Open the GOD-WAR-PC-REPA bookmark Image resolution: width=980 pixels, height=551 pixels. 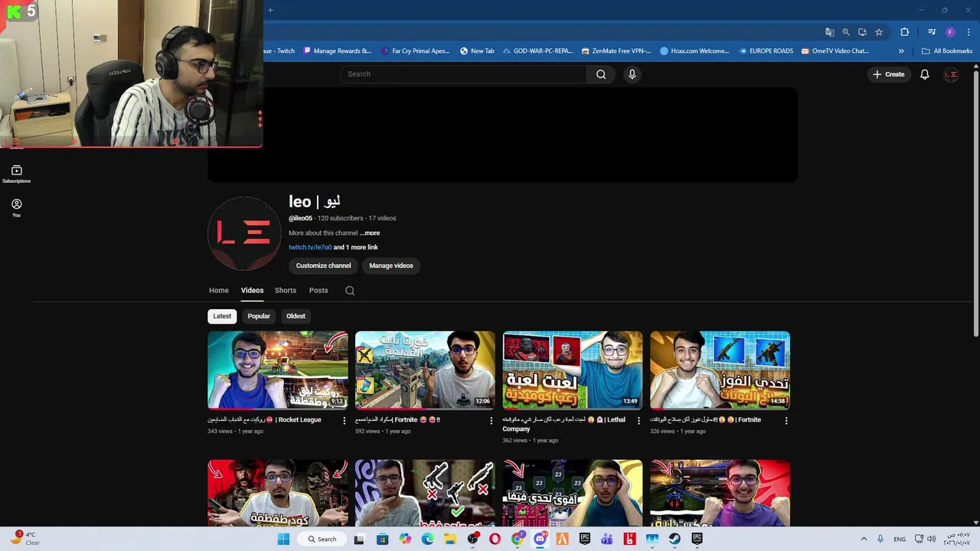tap(537, 51)
